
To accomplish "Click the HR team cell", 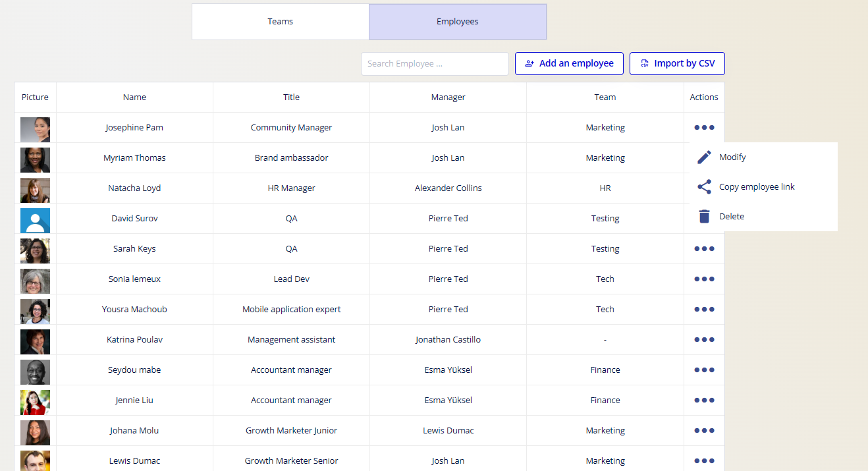I will [x=605, y=188].
